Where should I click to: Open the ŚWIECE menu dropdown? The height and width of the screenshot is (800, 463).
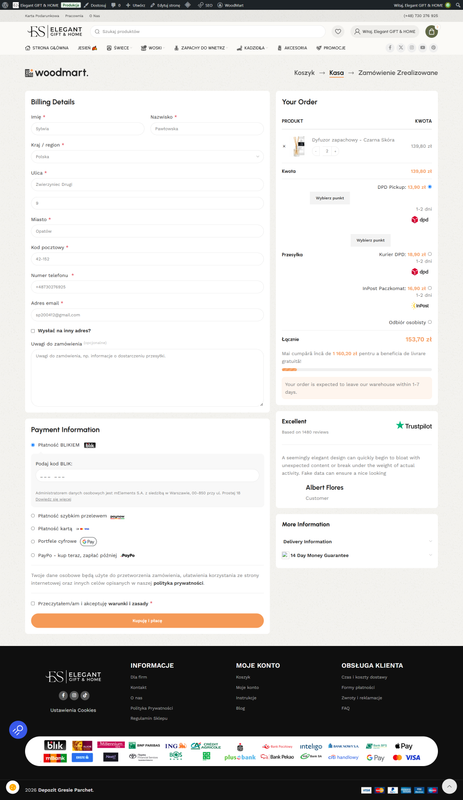pyautogui.click(x=119, y=47)
